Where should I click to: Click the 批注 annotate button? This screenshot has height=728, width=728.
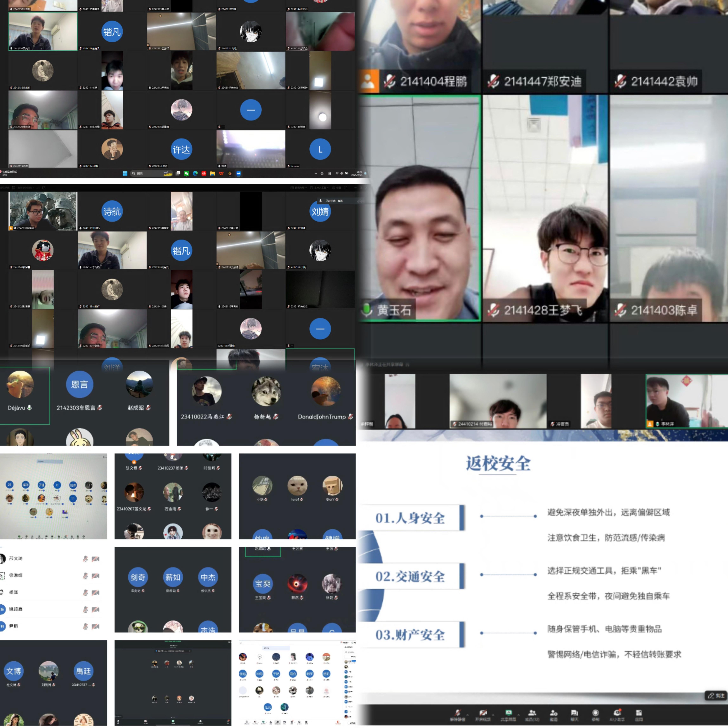[716, 696]
